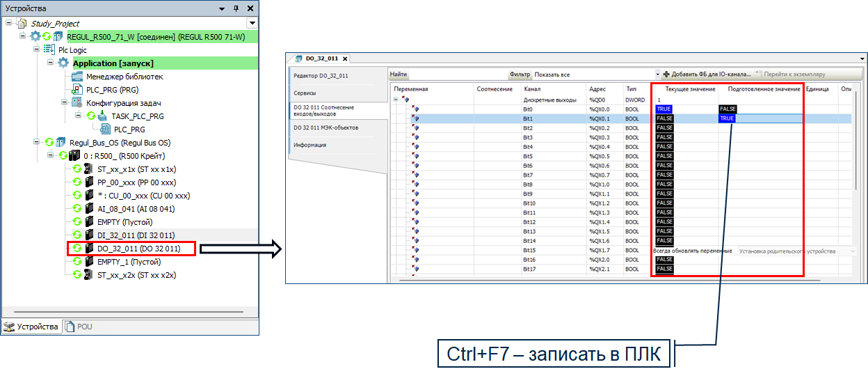Screen dimensions: 868x376
Task: Click the pin icon of Устройства panel
Action: (236, 8)
